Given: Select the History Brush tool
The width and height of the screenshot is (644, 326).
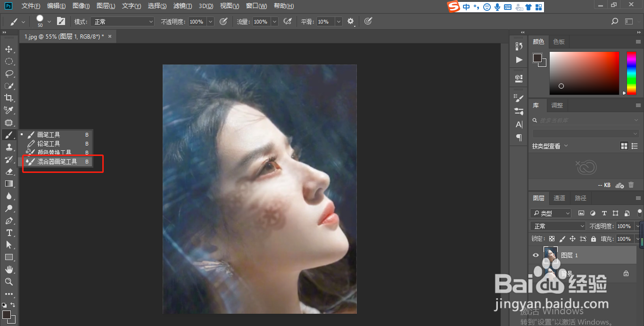Looking at the screenshot, I should (8, 159).
